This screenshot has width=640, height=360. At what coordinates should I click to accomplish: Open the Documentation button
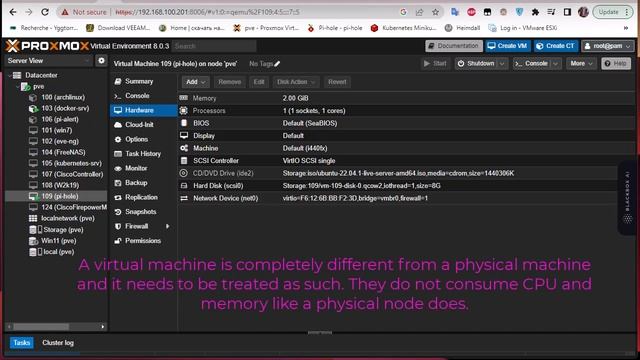(454, 46)
